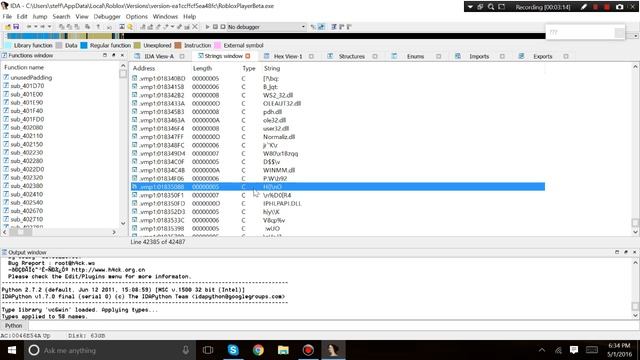The width and height of the screenshot is (640, 360).
Task: Open the Search menu
Action: click(x=61, y=16)
